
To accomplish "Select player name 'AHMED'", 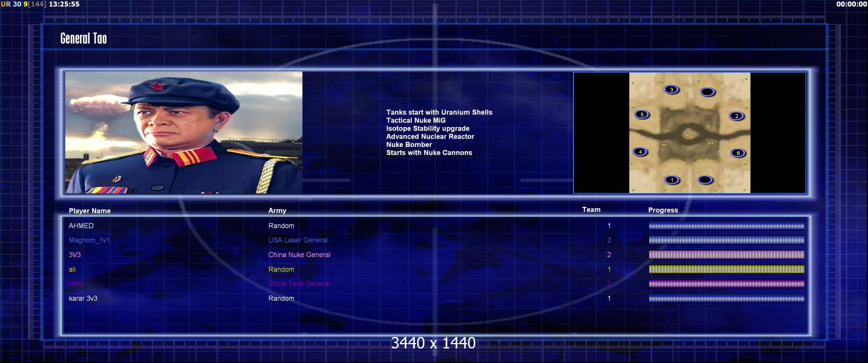I will pyautogui.click(x=81, y=226).
